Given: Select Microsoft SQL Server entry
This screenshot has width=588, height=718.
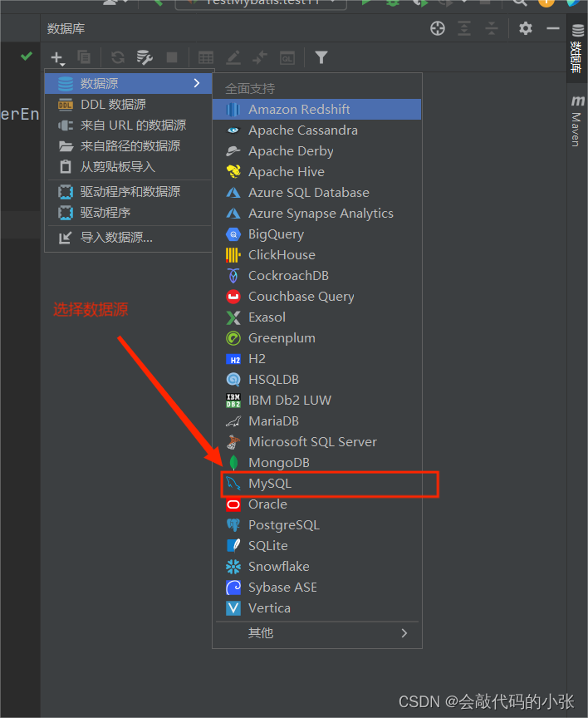Looking at the screenshot, I should click(x=316, y=442).
